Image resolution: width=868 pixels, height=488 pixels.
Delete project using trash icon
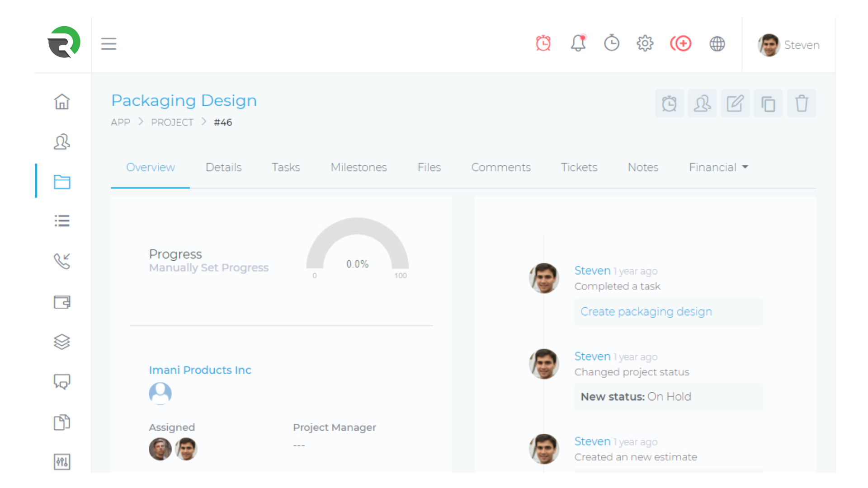(802, 103)
